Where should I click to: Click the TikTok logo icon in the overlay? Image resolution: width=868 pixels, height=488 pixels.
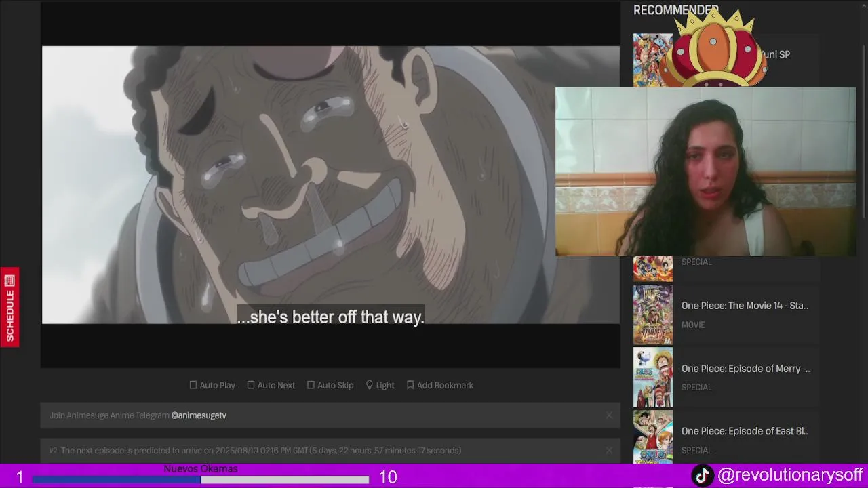pyautogui.click(x=703, y=476)
